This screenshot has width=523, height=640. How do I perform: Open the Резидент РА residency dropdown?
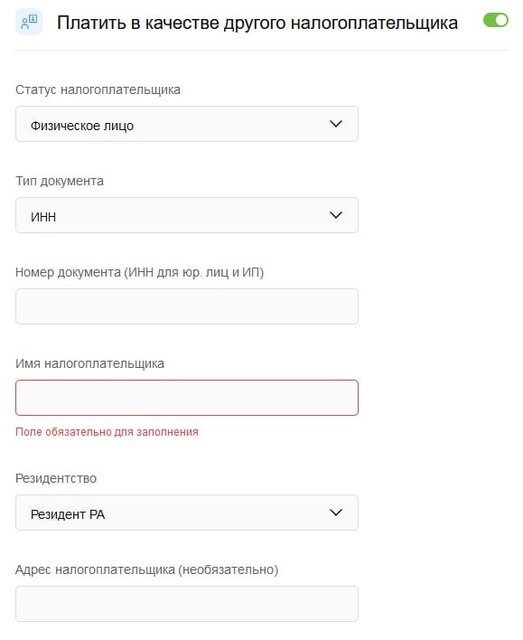click(x=187, y=513)
